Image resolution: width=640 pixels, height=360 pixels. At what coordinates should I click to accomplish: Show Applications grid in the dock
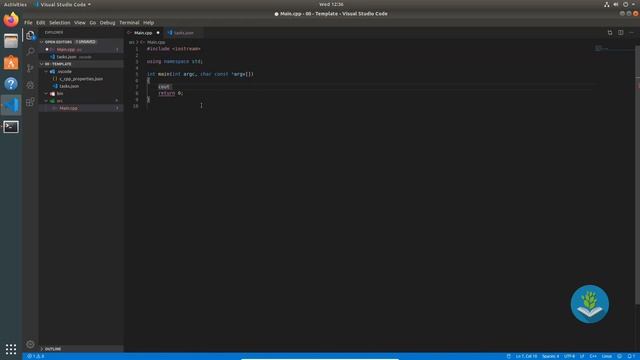coord(11,349)
